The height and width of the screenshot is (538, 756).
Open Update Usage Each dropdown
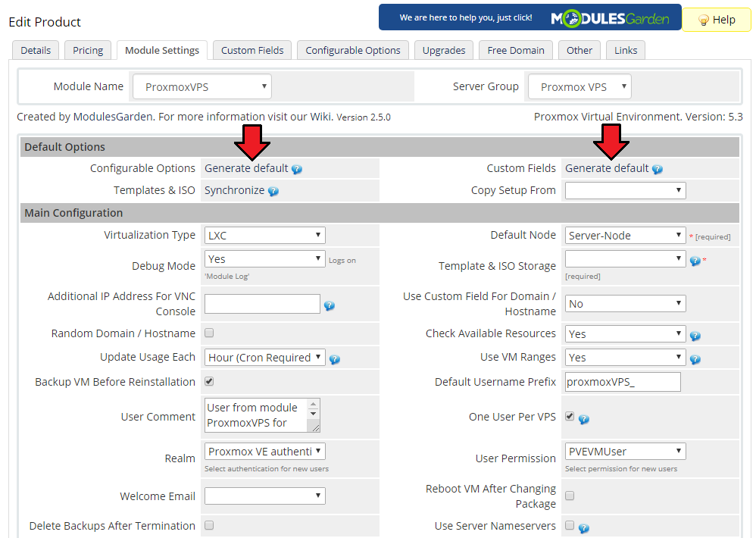point(264,357)
